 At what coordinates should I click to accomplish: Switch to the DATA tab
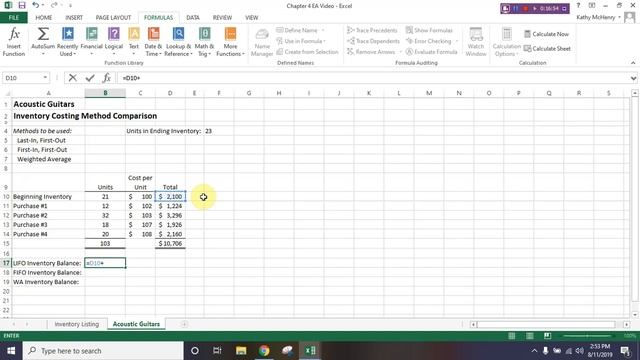click(193, 18)
